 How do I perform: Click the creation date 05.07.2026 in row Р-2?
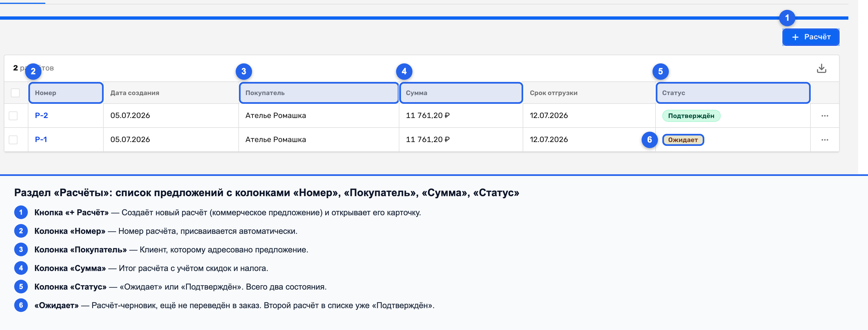130,115
